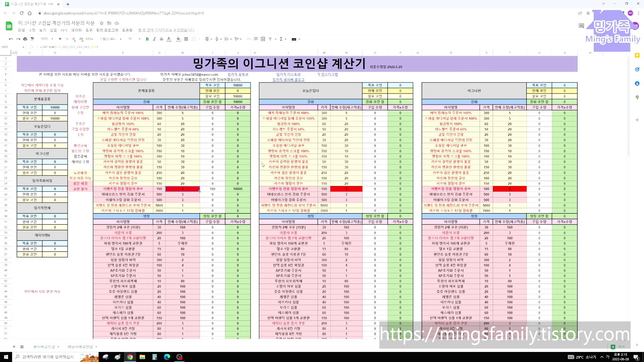Insert a comment using the toolbar icon
The width and height of the screenshot is (644, 362).
[256, 39]
